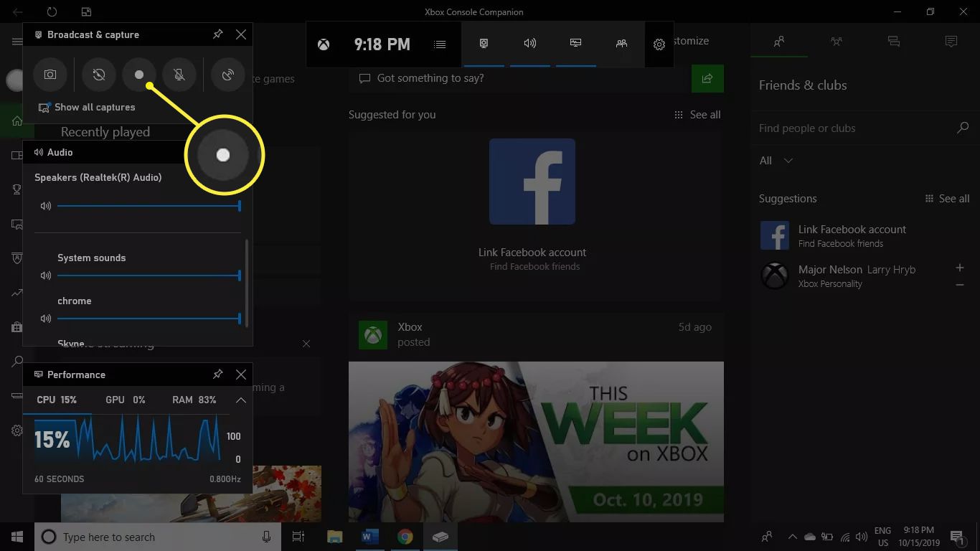Image resolution: width=980 pixels, height=551 pixels.
Task: Click Windows Start button
Action: tap(17, 537)
